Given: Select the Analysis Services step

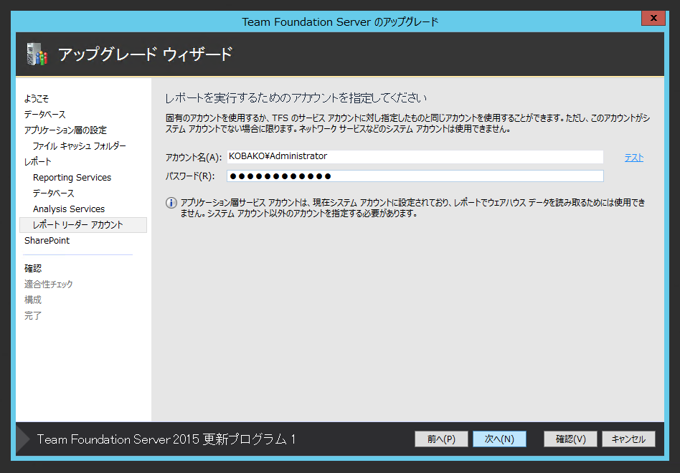Looking at the screenshot, I should (69, 209).
